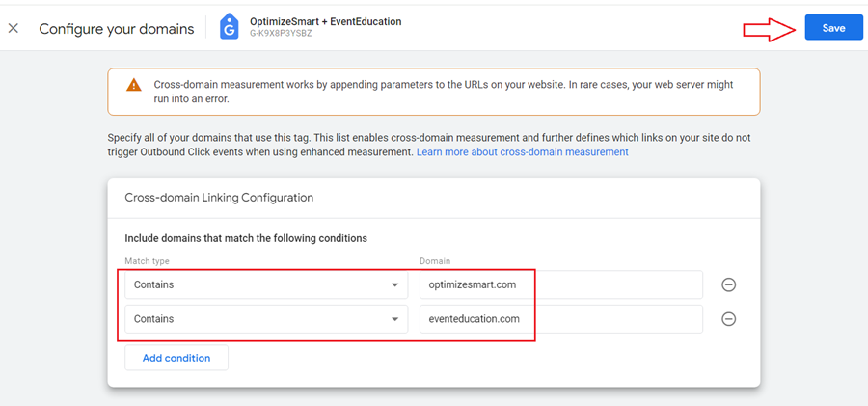Remove the optimizesmart.com condition row
The image size is (868, 406).
coord(728,284)
